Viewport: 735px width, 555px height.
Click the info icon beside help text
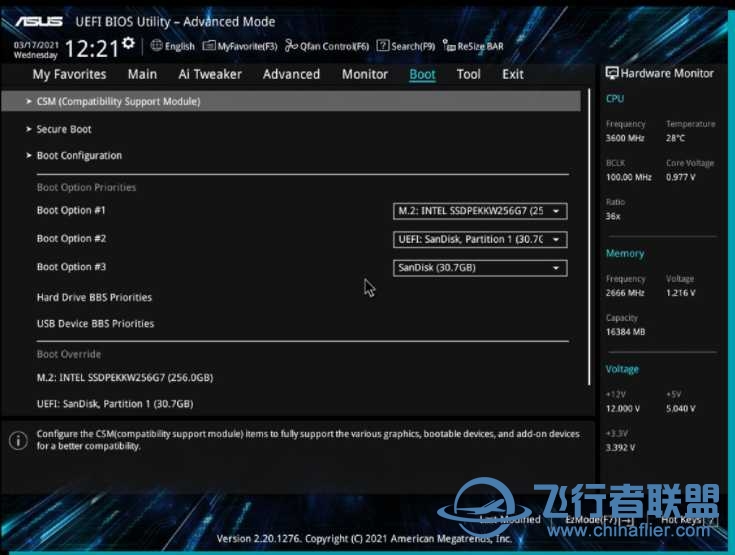18,441
